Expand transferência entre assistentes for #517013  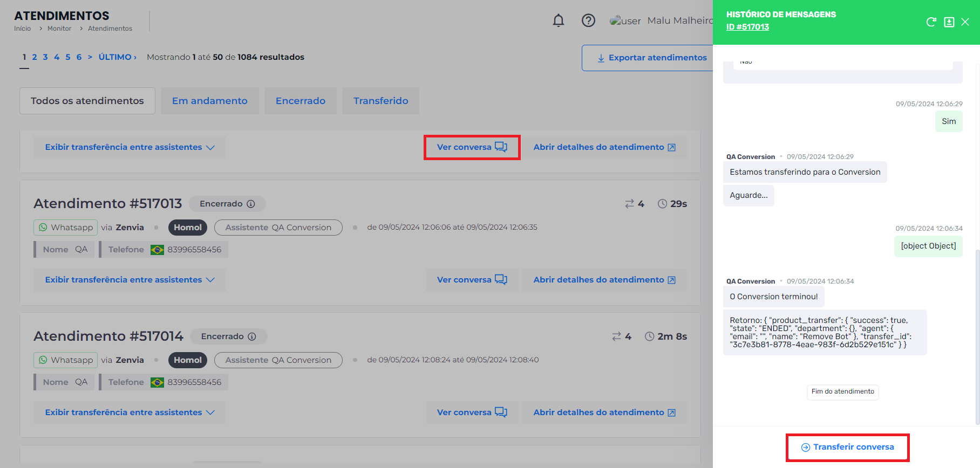point(130,280)
